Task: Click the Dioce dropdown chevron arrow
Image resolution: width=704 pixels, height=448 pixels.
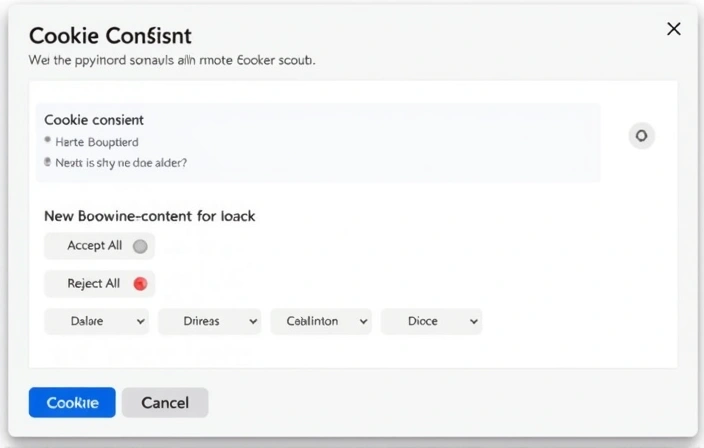Action: pos(474,322)
